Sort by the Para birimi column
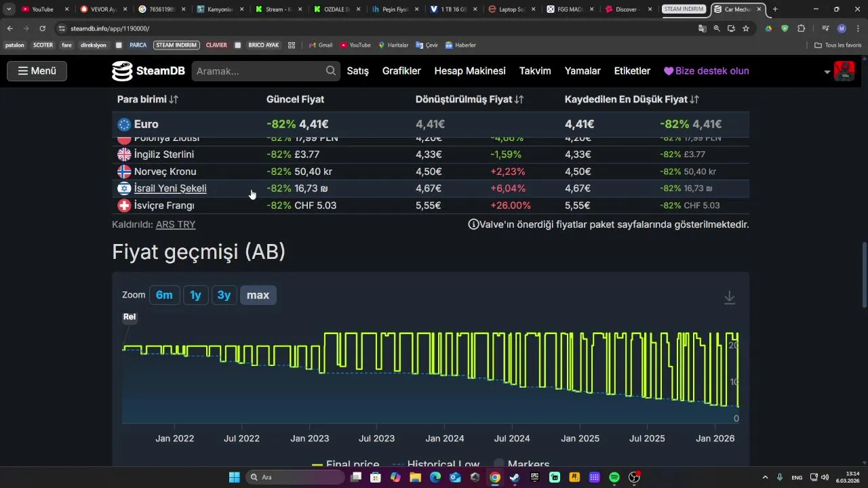868x488 pixels. pos(148,100)
